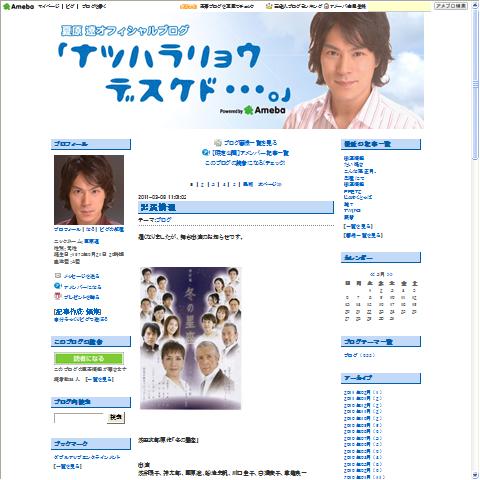The image size is (480, 480).
Task: Click the green become a reader button
Action: click(89, 359)
